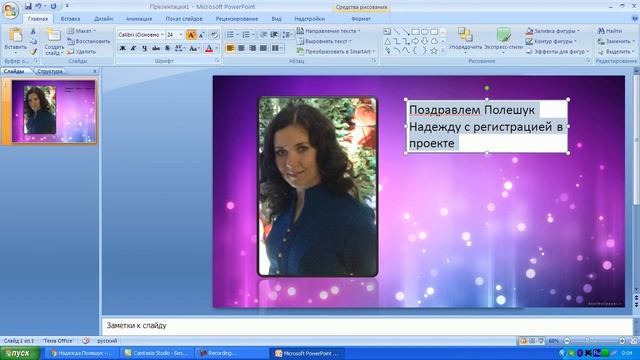
Task: Decrease the list indent level
Action: point(264,35)
